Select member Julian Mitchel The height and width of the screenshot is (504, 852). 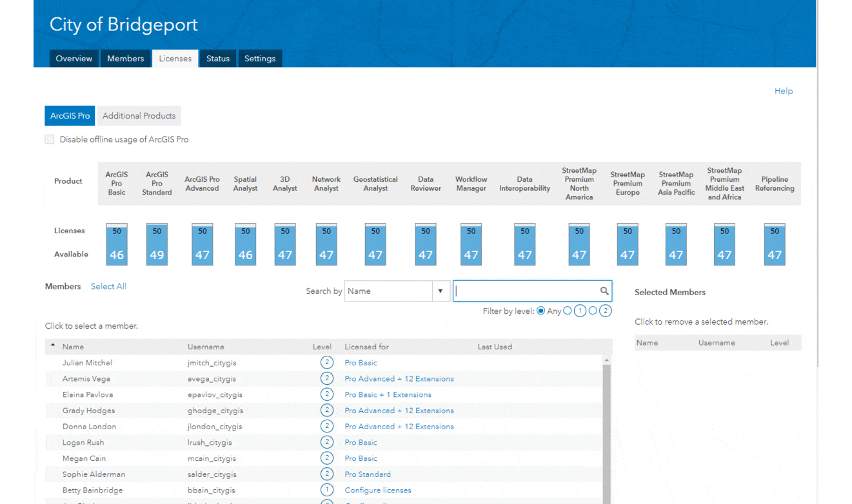click(87, 363)
